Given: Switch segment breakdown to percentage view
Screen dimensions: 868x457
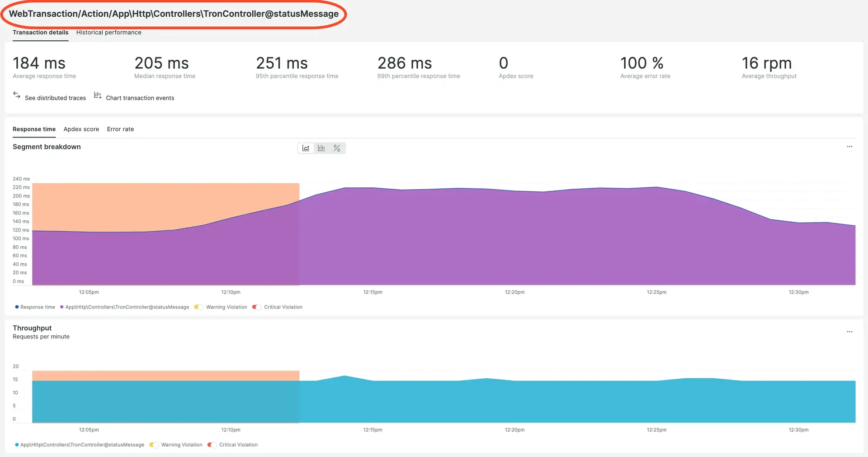Looking at the screenshot, I should click(x=337, y=148).
